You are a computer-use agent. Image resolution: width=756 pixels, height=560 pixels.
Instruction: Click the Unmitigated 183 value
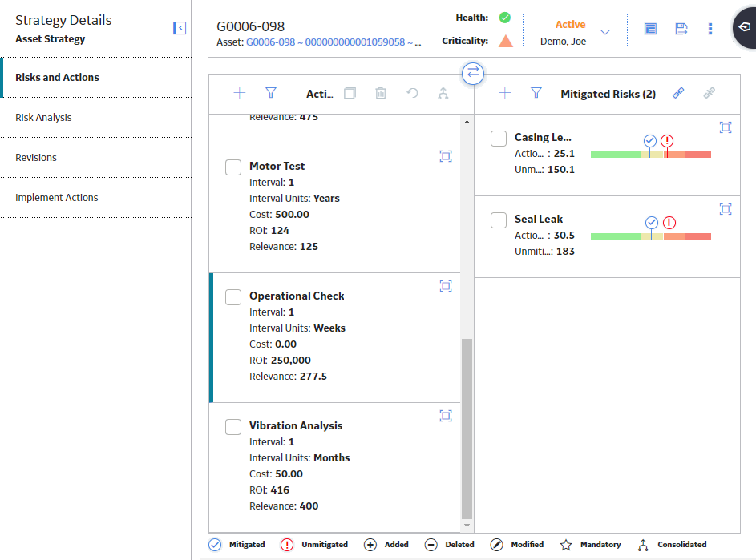pyautogui.click(x=565, y=251)
